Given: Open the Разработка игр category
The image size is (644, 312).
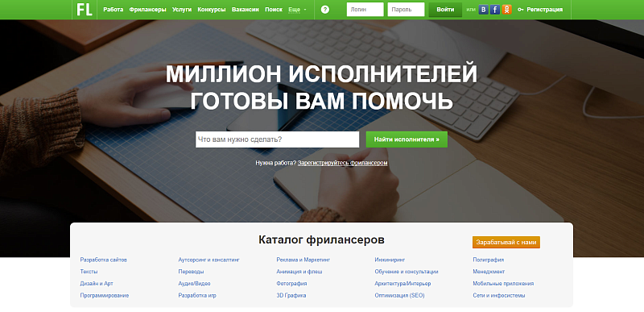Looking at the screenshot, I should (x=197, y=295).
